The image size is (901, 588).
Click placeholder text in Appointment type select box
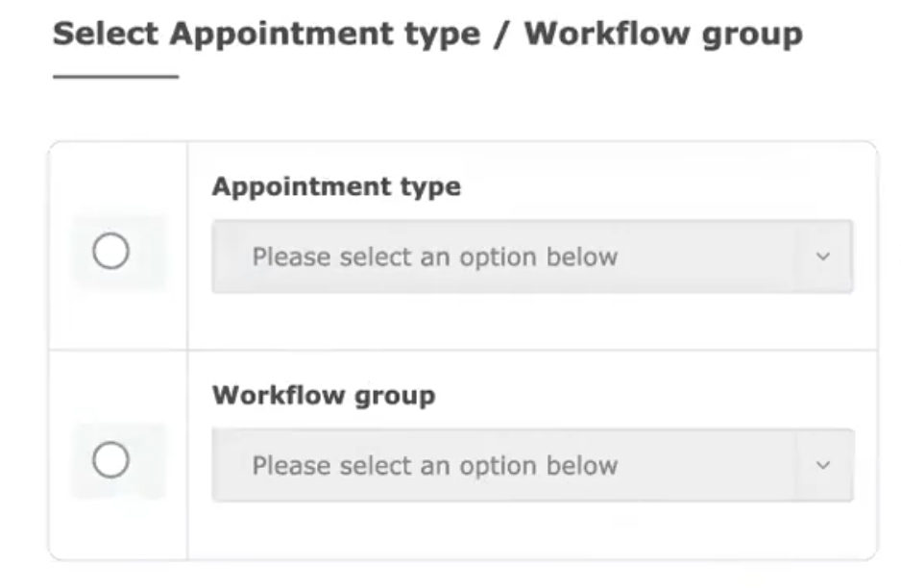coord(434,257)
